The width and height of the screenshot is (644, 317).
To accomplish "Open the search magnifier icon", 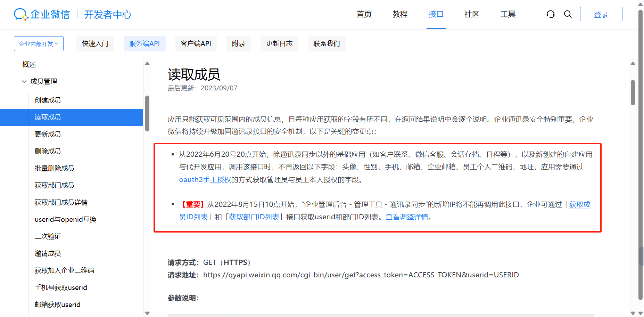I will pyautogui.click(x=568, y=14).
